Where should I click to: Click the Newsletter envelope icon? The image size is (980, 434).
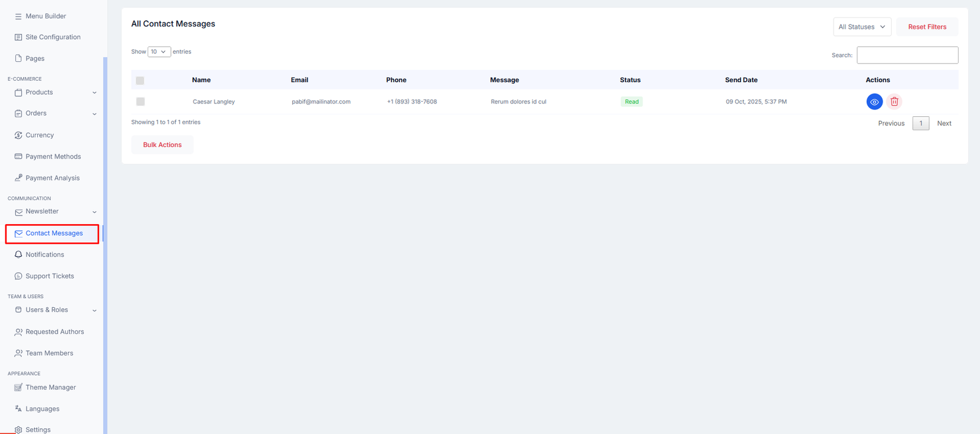(18, 212)
